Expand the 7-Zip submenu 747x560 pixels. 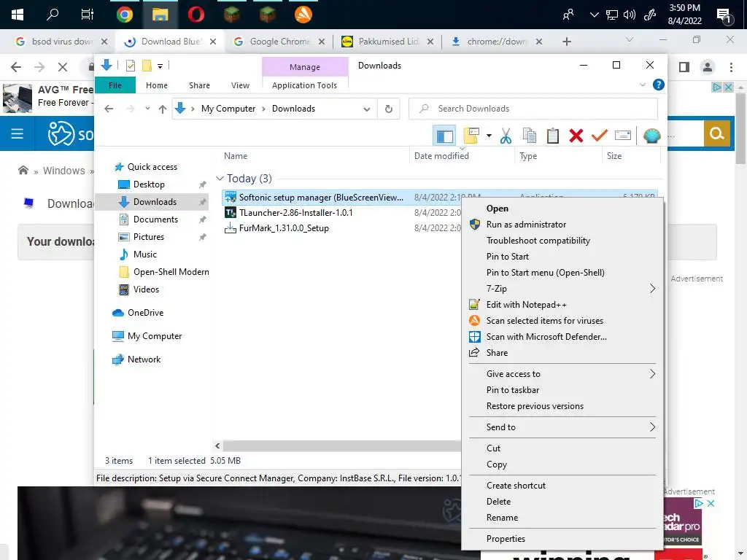(562, 289)
